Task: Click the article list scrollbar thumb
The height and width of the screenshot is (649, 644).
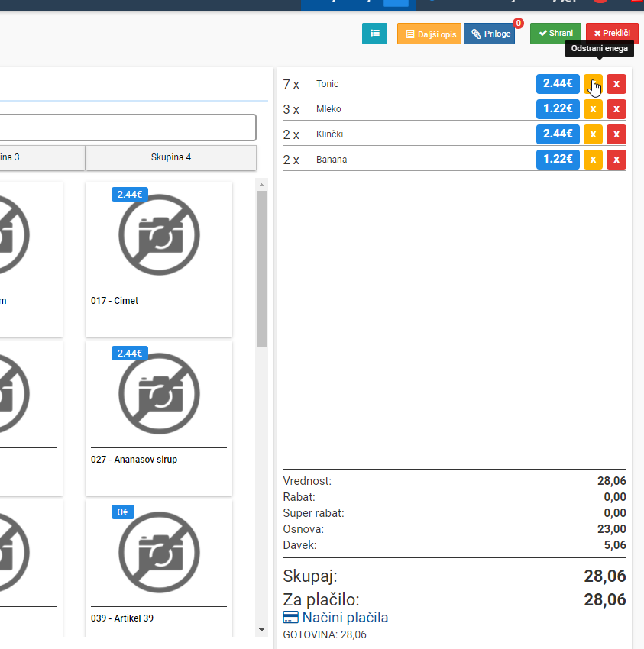Action: point(261,269)
